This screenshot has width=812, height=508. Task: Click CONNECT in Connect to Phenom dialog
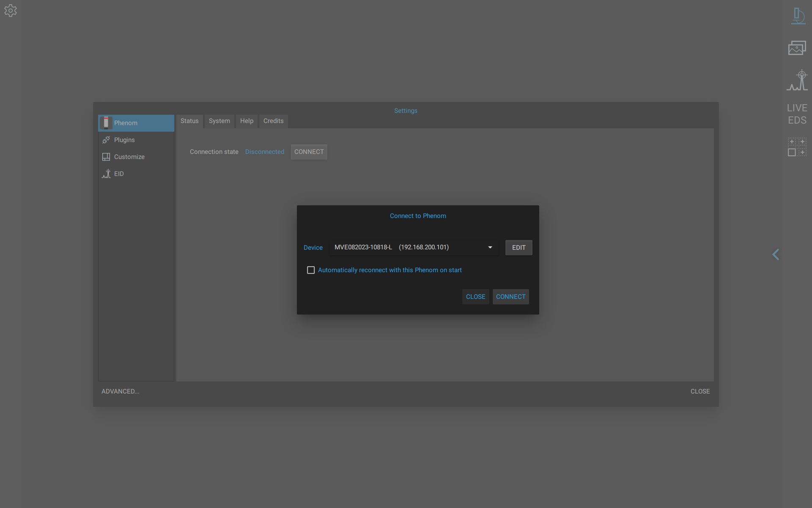511,297
